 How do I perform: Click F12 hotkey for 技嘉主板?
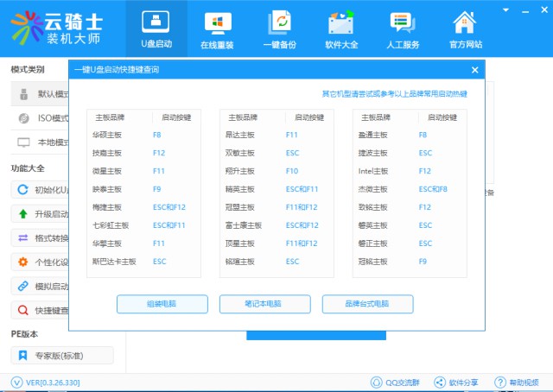tap(159, 153)
